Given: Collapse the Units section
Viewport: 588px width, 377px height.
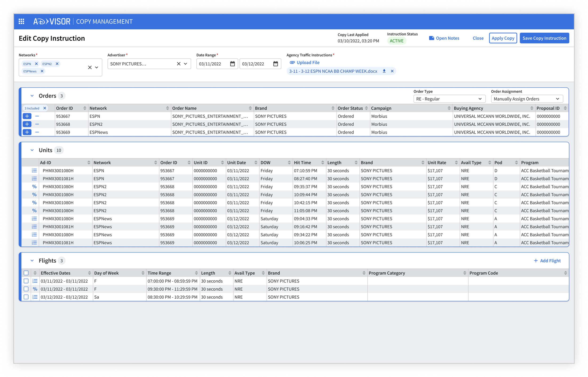Looking at the screenshot, I should (32, 150).
